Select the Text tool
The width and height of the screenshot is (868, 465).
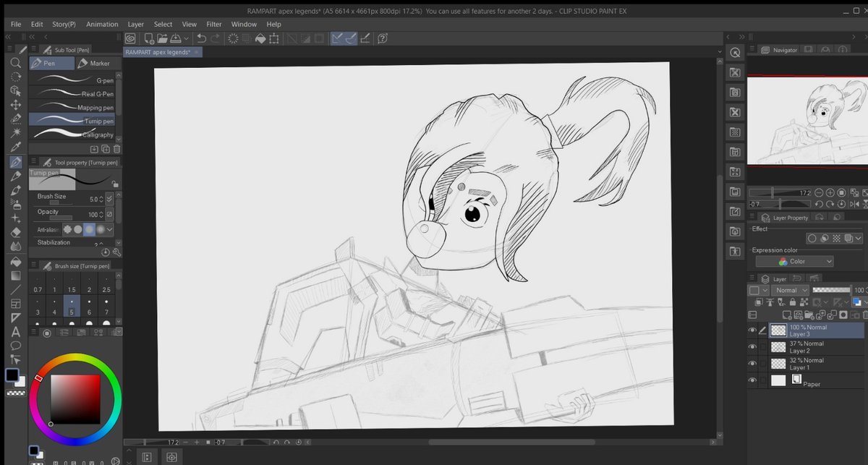15,331
